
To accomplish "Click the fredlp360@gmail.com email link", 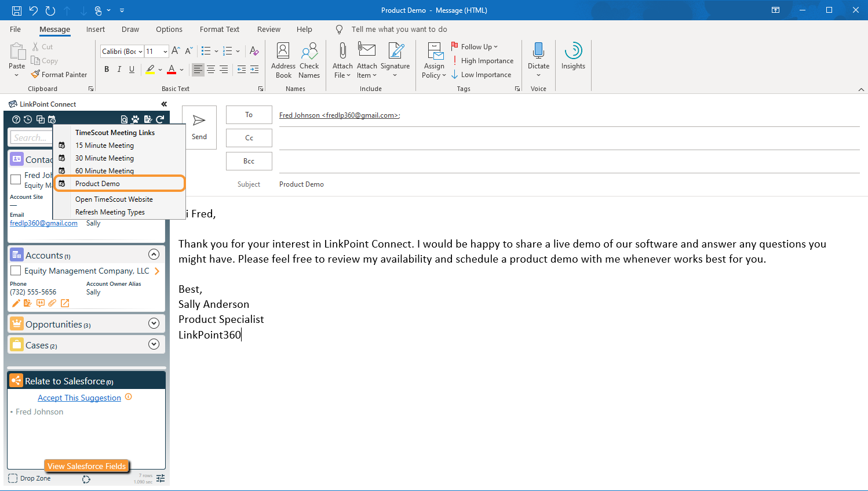I will (x=43, y=223).
